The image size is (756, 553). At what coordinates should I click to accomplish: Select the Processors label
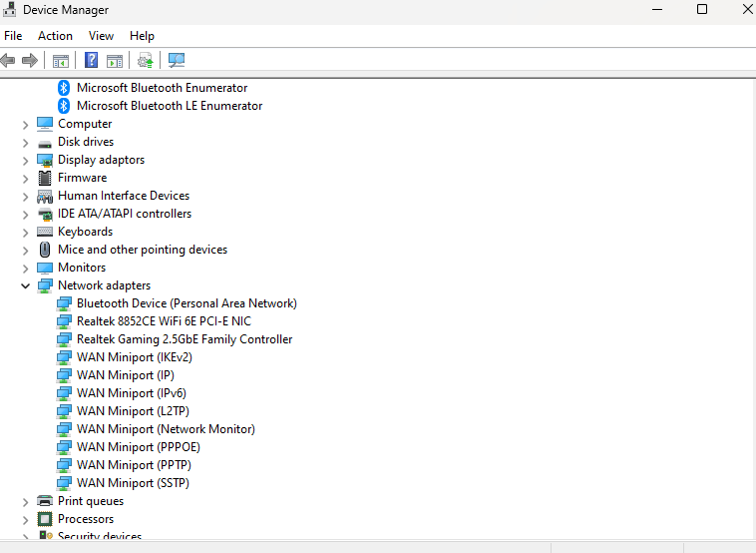[x=86, y=519]
